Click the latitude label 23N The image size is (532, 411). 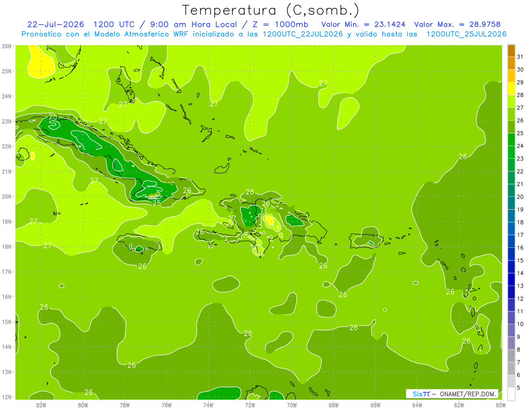point(7,121)
